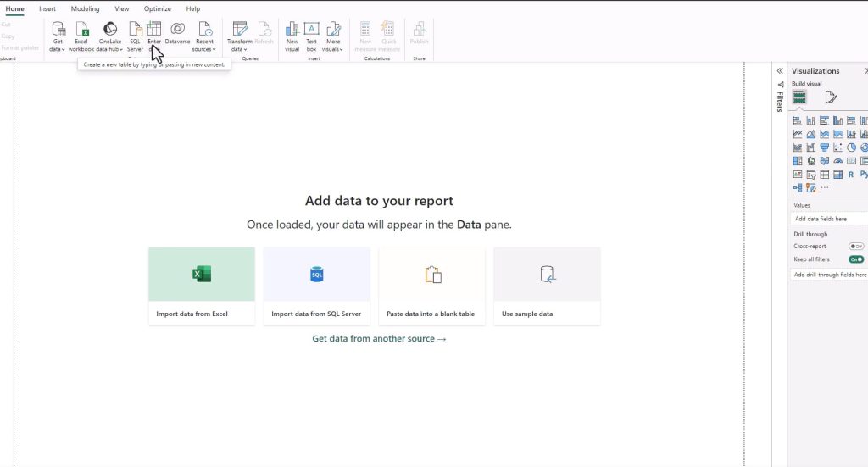Select the Clustered column chart visual
This screenshot has height=467, width=868.
(838, 120)
